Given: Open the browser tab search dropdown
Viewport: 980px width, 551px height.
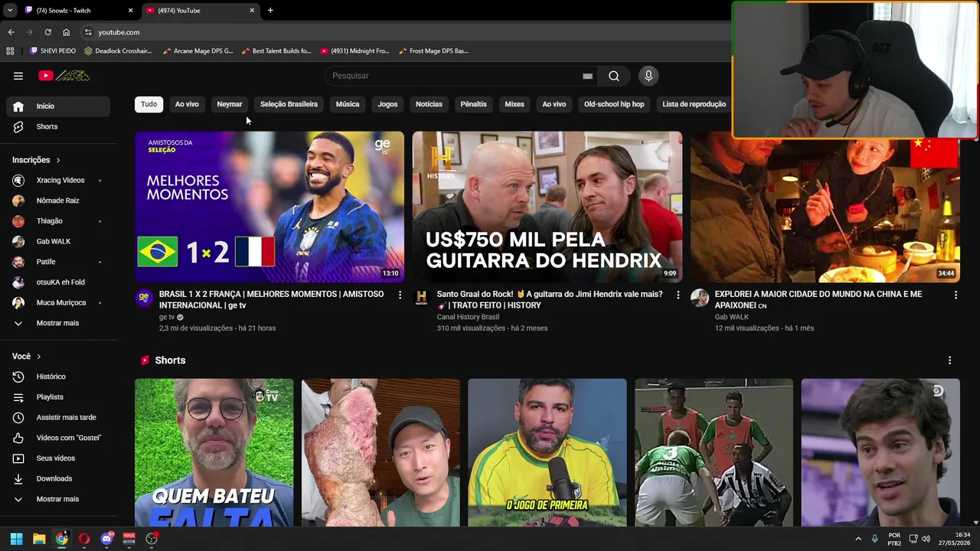Looking at the screenshot, I should coord(10,11).
